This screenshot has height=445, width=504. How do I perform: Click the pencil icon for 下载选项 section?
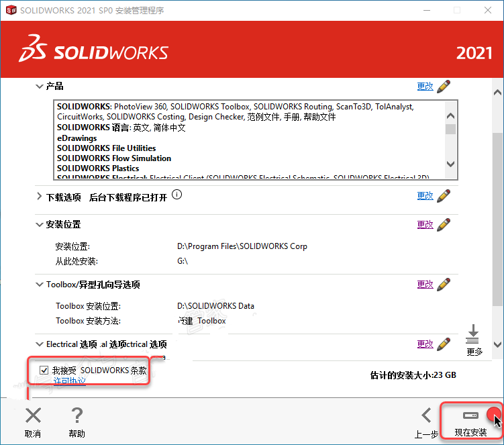[x=444, y=196]
